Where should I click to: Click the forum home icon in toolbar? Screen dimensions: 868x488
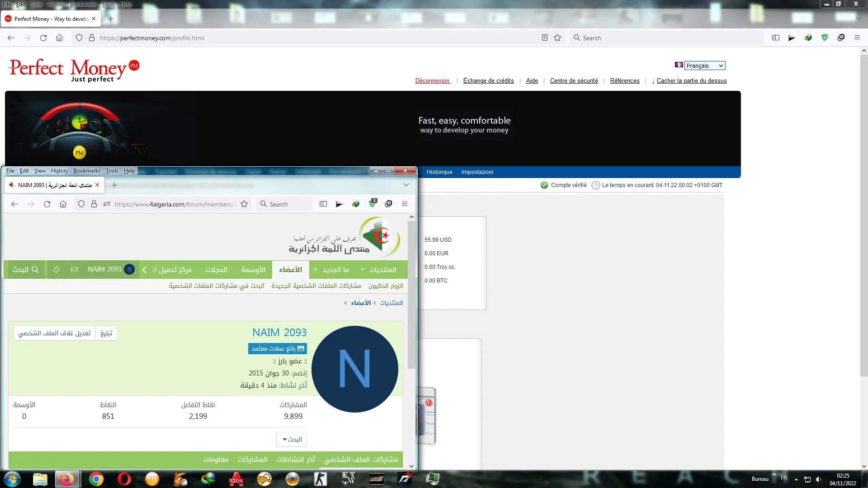[x=63, y=204]
